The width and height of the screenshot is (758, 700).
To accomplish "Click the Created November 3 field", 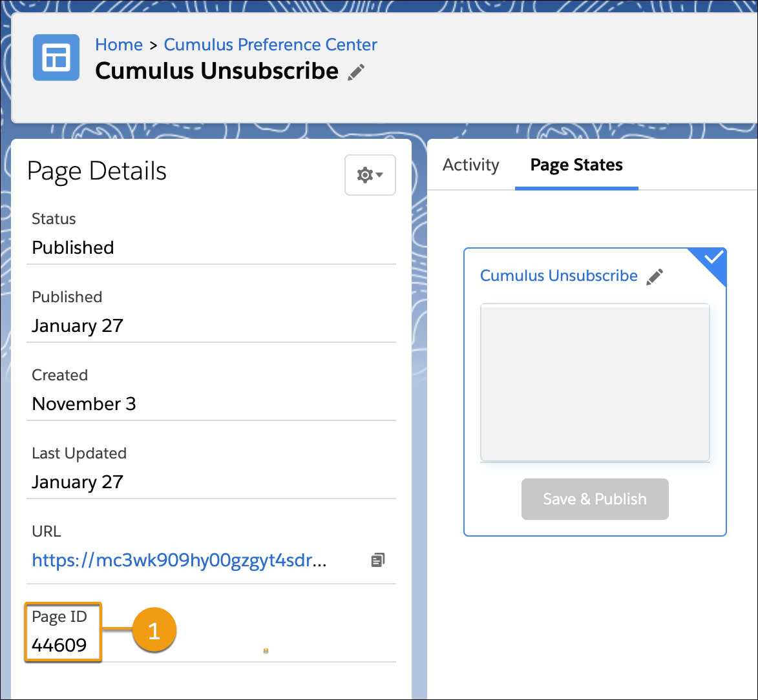I will pos(83,404).
